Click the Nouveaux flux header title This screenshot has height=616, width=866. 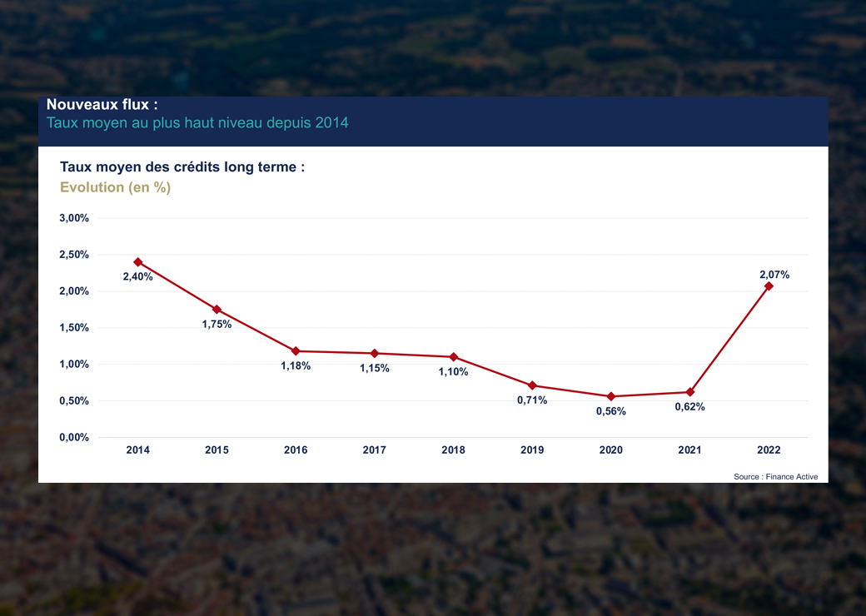click(x=102, y=104)
